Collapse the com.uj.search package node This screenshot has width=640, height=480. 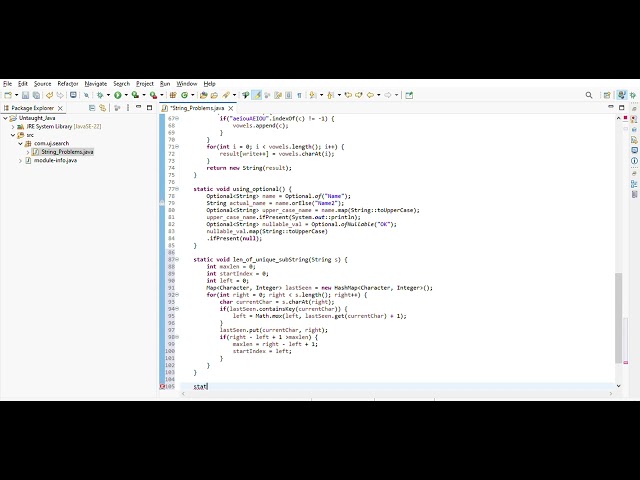pos(20,144)
